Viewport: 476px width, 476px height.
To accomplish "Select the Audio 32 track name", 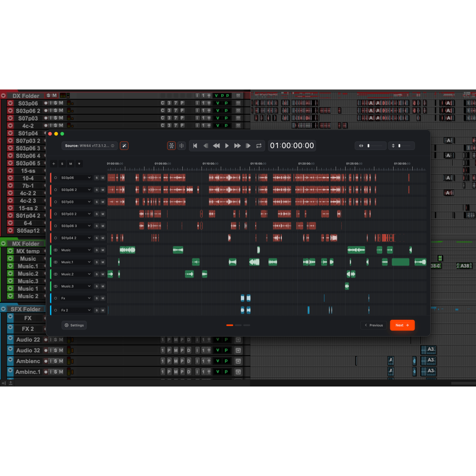I will coord(28,350).
